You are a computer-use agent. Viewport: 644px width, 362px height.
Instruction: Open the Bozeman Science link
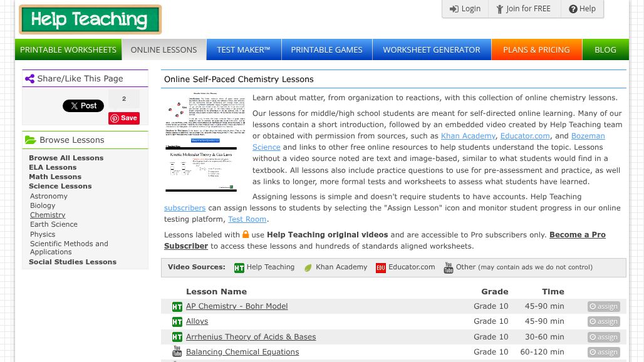[588, 136]
